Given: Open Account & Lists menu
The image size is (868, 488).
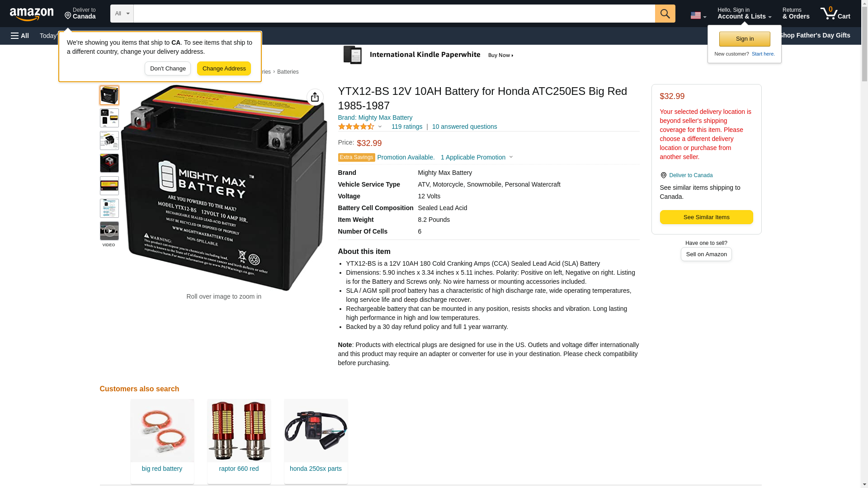Looking at the screenshot, I should point(744,14).
